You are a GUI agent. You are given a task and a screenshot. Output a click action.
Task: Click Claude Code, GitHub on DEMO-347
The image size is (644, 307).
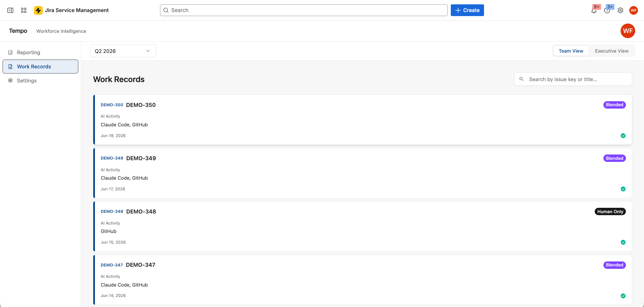[x=124, y=285]
